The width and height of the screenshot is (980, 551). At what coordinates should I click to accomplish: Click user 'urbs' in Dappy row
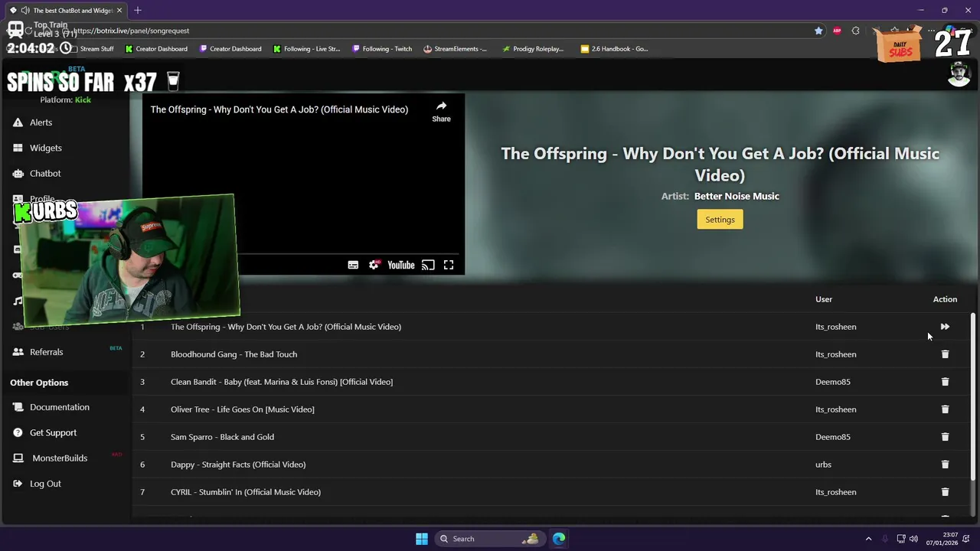[x=823, y=465]
